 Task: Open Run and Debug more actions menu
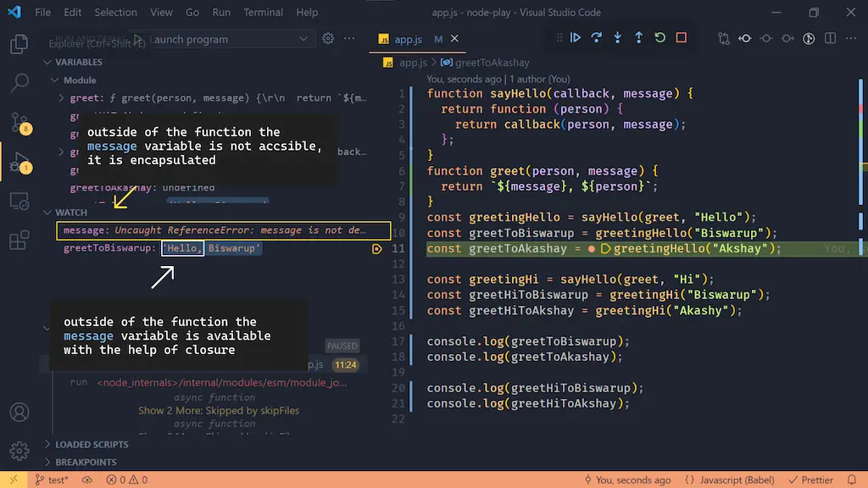point(349,39)
